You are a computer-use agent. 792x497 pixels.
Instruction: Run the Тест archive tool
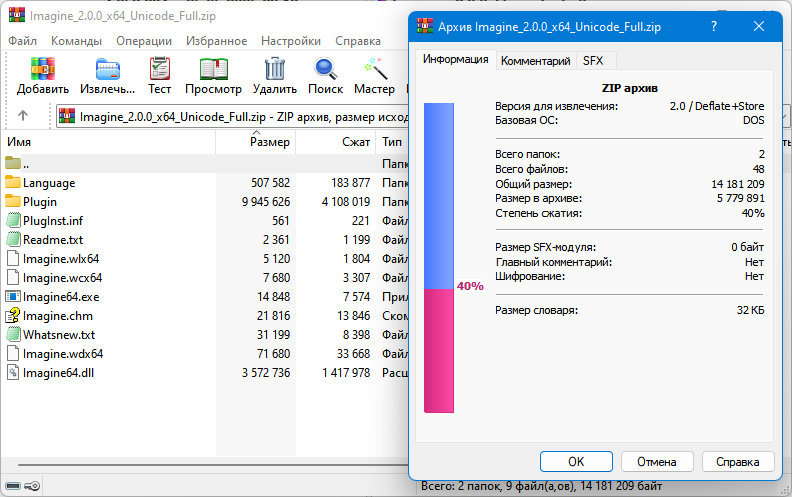(x=160, y=69)
